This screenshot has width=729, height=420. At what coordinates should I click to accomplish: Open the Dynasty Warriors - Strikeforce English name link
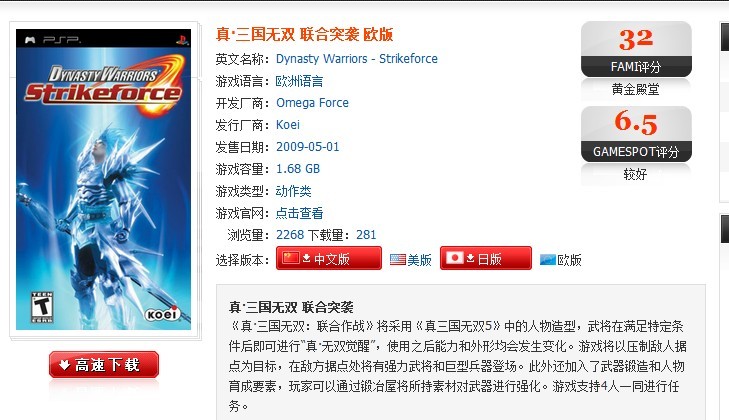[x=357, y=59]
